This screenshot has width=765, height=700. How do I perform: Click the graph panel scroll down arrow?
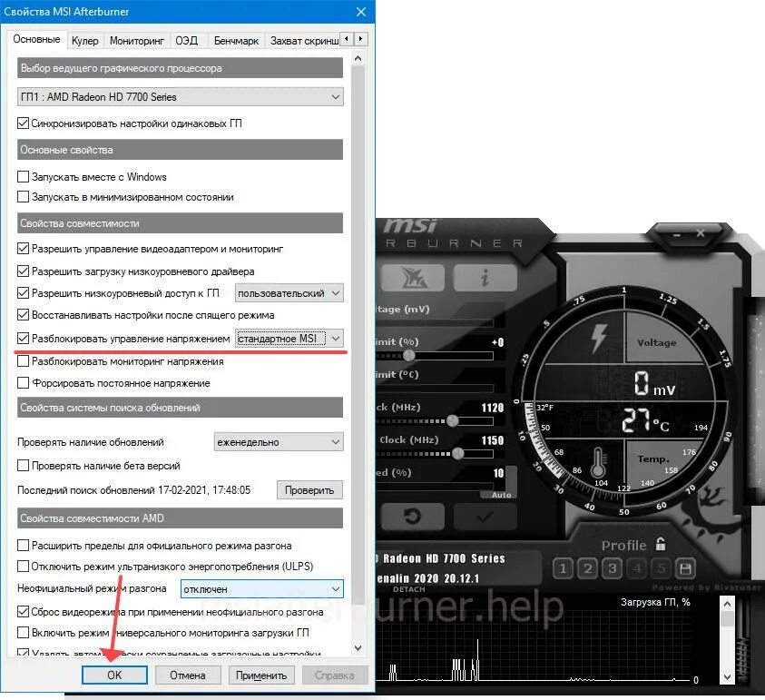[x=727, y=677]
